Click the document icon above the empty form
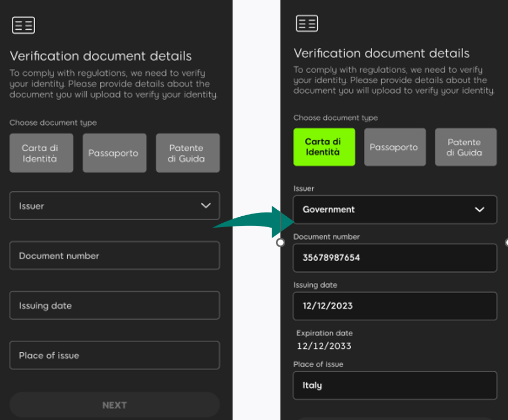Viewport: 508px width, 420px height. 23,25
